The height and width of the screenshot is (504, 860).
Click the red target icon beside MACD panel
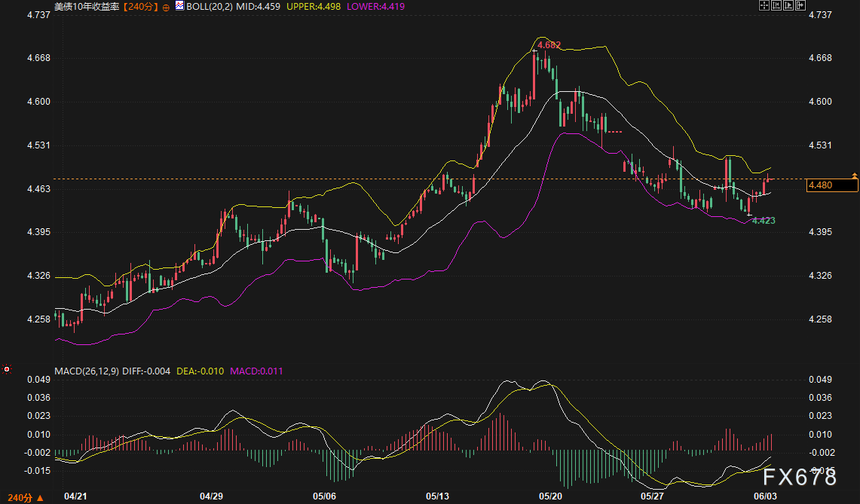point(7,369)
